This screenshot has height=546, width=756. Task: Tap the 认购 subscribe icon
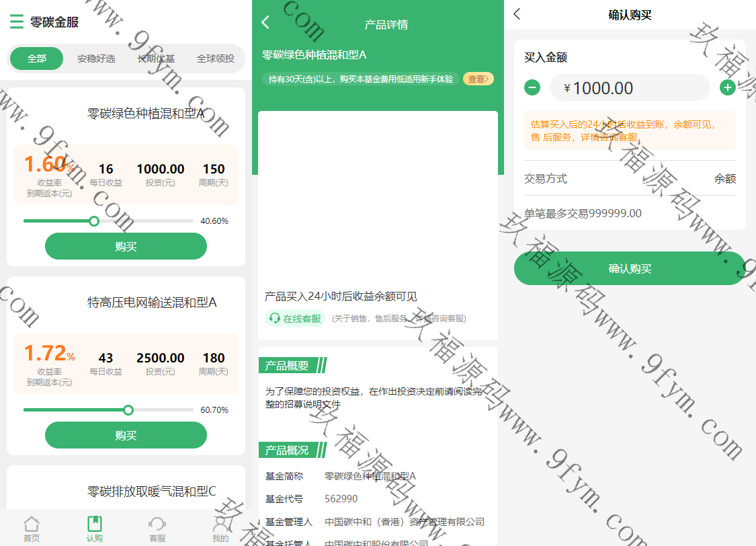pyautogui.click(x=95, y=524)
